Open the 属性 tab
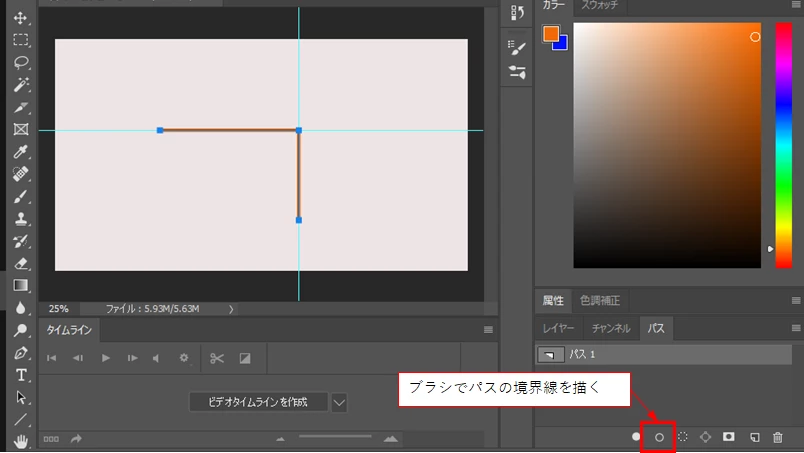 [553, 301]
